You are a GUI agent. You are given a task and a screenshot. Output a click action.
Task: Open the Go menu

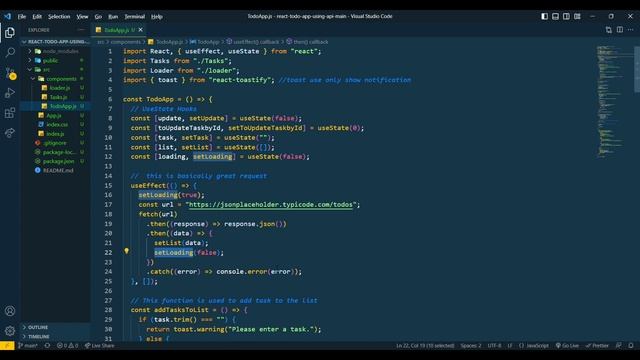(98, 16)
